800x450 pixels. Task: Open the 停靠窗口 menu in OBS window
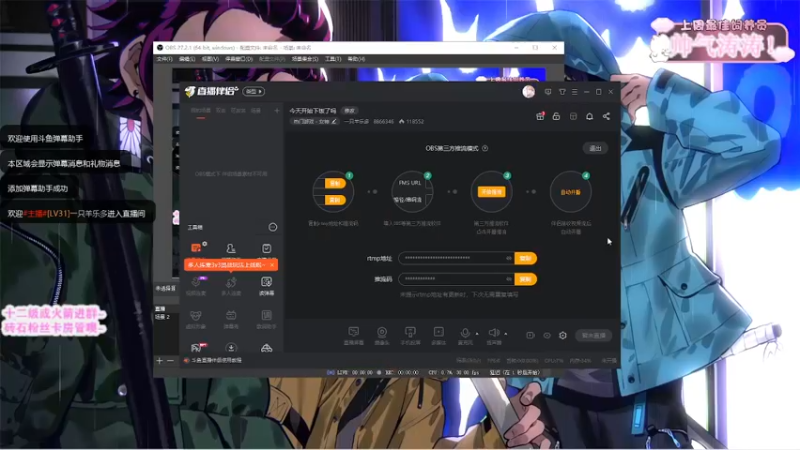click(239, 59)
